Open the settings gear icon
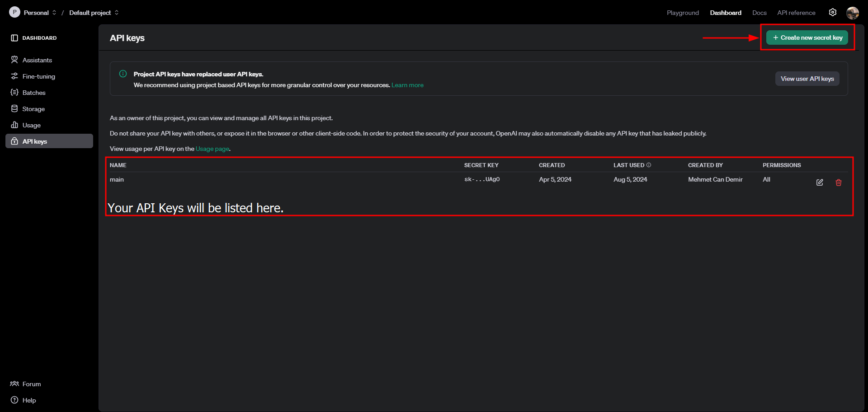The width and height of the screenshot is (868, 412). click(833, 13)
